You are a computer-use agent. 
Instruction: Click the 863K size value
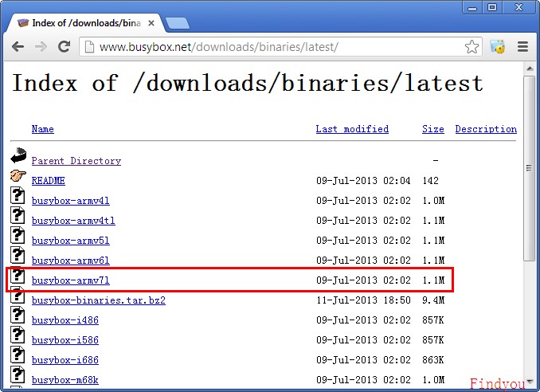[x=433, y=360]
